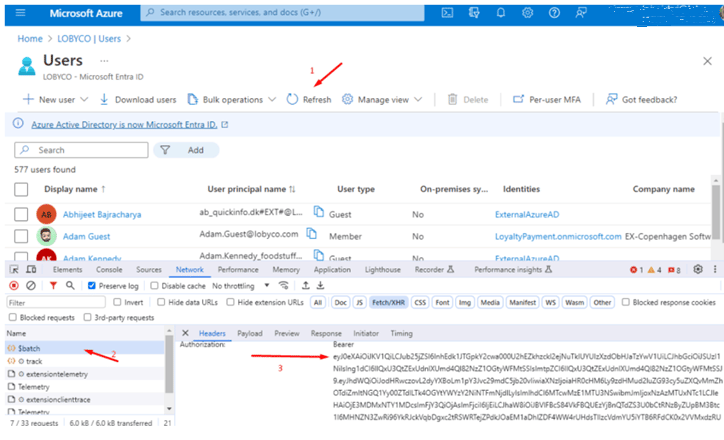Open the notifications bell
The height and width of the screenshot is (440, 724).
click(501, 13)
